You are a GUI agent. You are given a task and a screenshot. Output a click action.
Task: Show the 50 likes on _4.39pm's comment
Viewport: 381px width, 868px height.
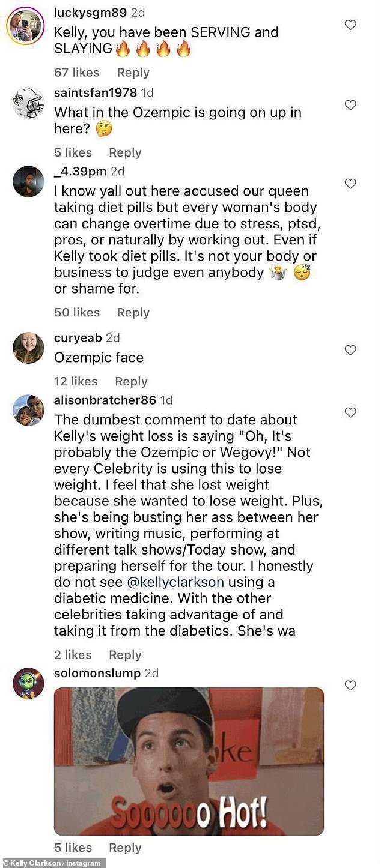click(x=77, y=312)
